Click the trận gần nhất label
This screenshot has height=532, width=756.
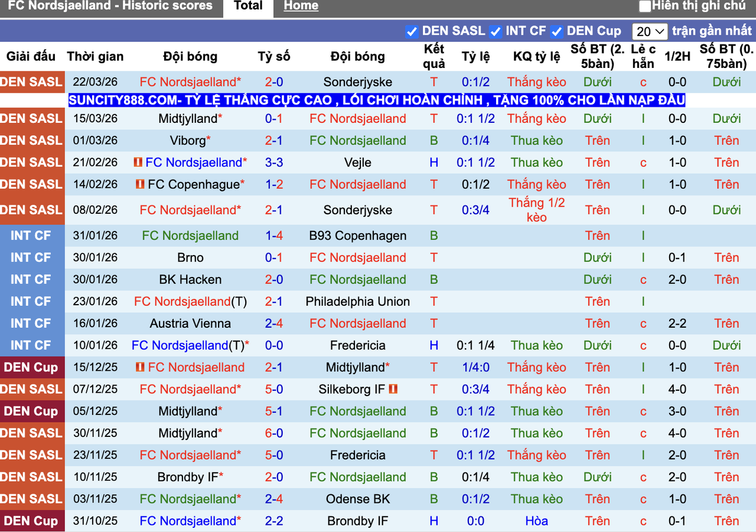(x=712, y=31)
